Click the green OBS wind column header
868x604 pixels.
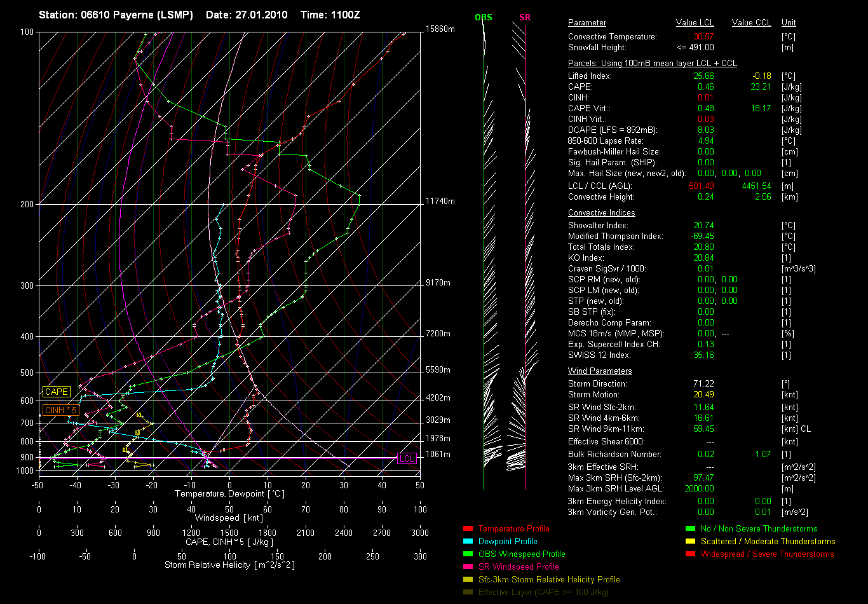click(484, 17)
